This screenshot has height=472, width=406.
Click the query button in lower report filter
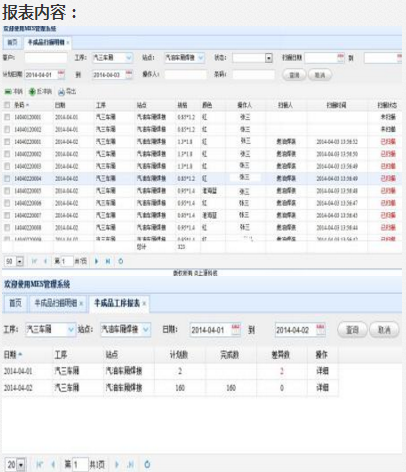352,330
